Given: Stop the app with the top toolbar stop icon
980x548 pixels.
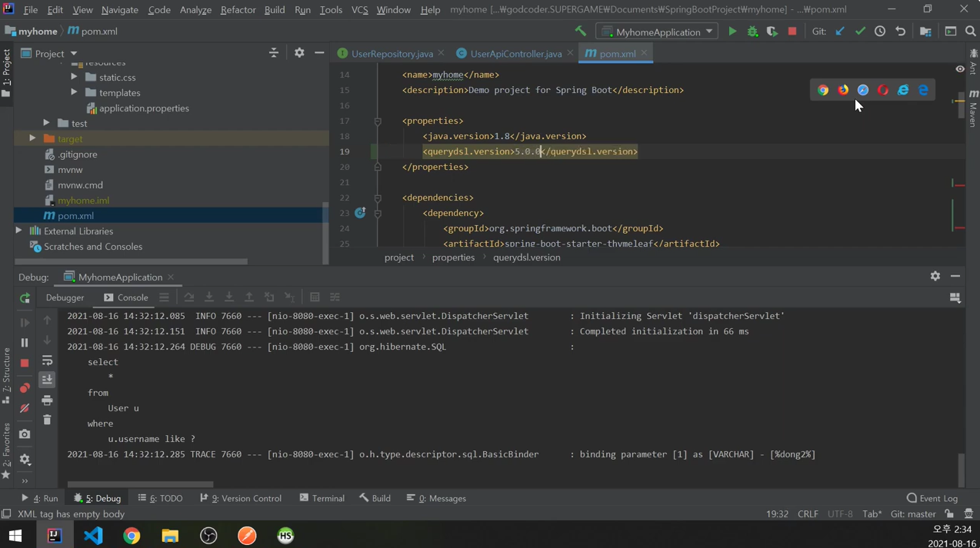Looking at the screenshot, I should pos(792,32).
